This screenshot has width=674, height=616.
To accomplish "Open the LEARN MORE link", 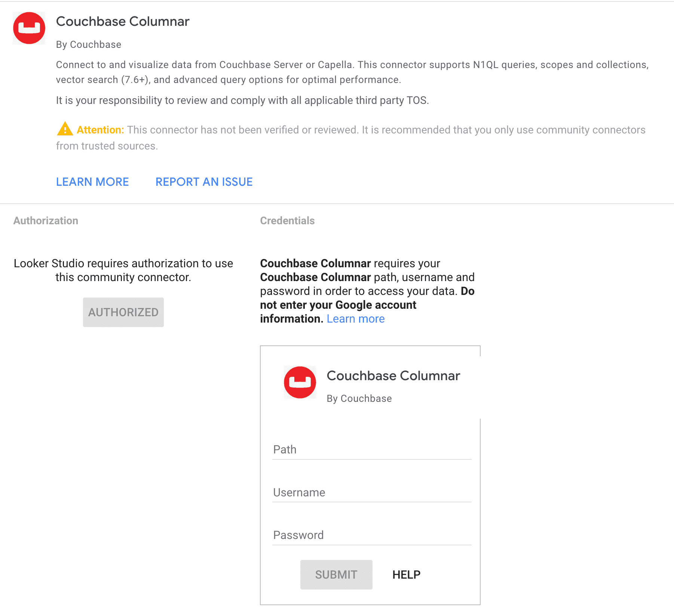I will [92, 182].
